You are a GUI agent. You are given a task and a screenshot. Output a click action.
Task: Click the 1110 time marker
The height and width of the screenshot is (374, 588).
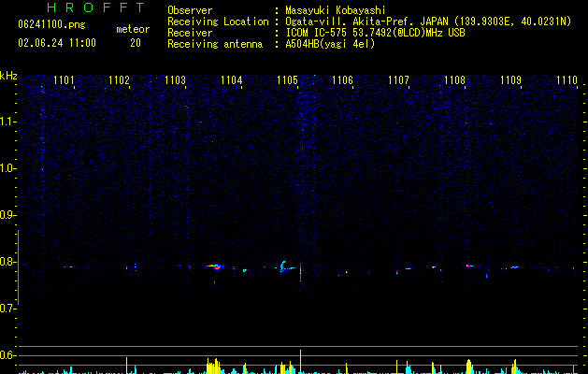567,80
